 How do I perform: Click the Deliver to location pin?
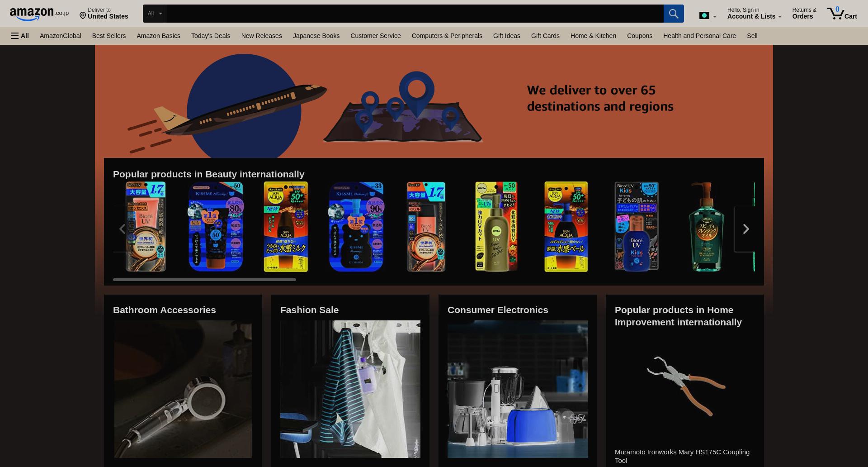point(83,16)
